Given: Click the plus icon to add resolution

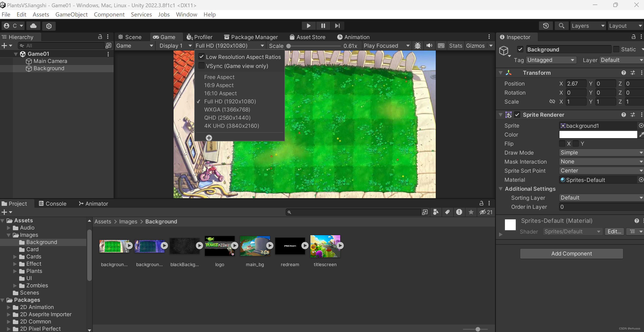Looking at the screenshot, I should [x=209, y=138].
